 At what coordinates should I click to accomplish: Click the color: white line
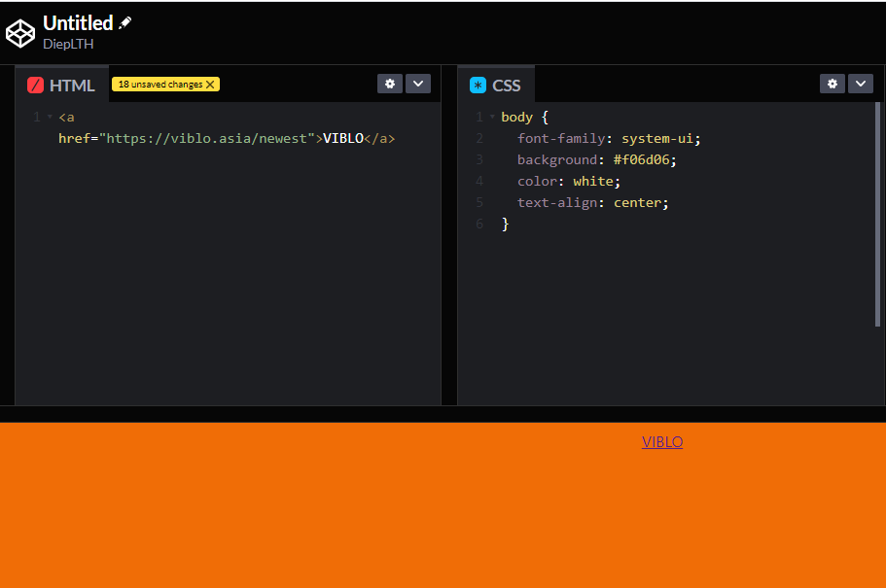pyautogui.click(x=569, y=182)
